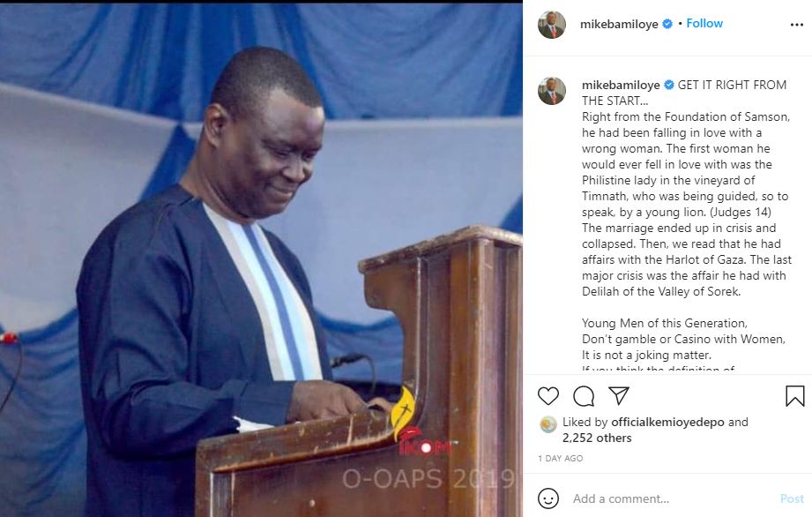Click verified badge in the caption
812x517 pixels.
click(x=668, y=85)
